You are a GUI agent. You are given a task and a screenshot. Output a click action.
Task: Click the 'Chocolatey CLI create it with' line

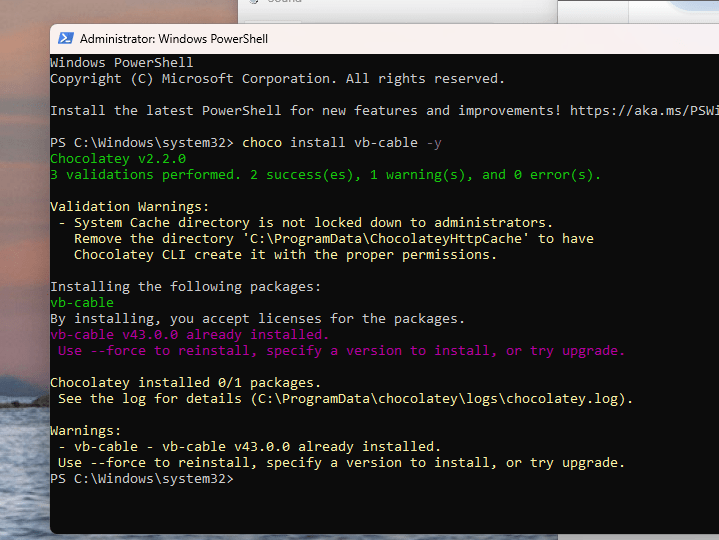(285, 255)
